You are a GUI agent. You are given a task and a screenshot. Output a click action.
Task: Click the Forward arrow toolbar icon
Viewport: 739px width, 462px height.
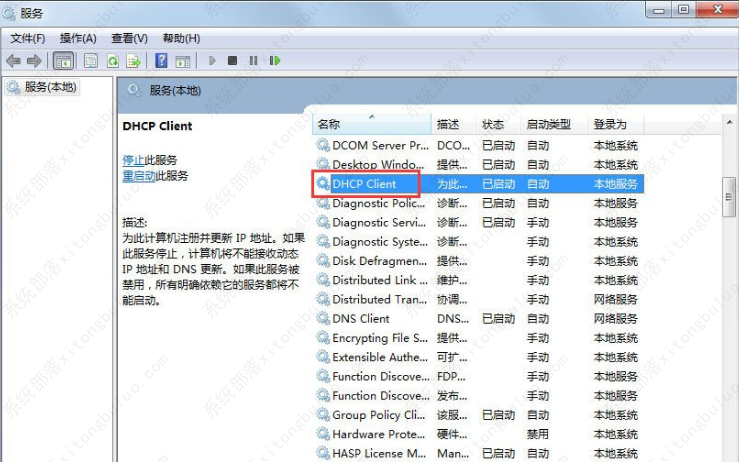(x=34, y=61)
